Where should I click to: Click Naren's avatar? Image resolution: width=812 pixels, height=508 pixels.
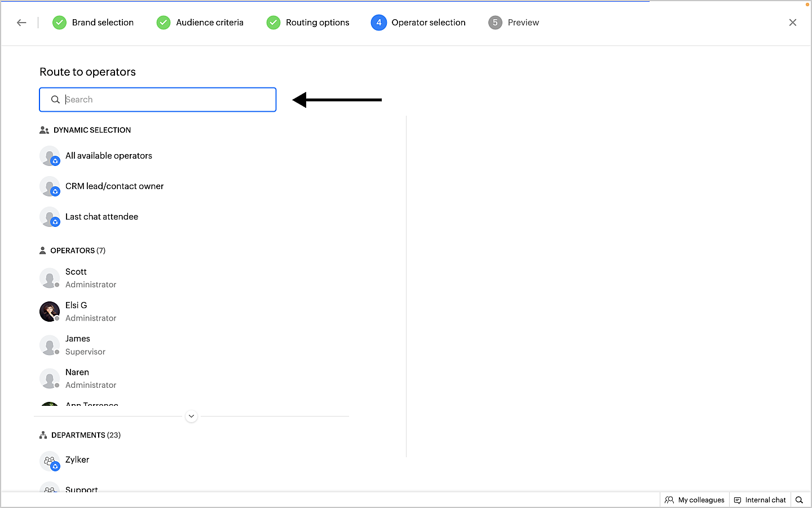(x=50, y=379)
